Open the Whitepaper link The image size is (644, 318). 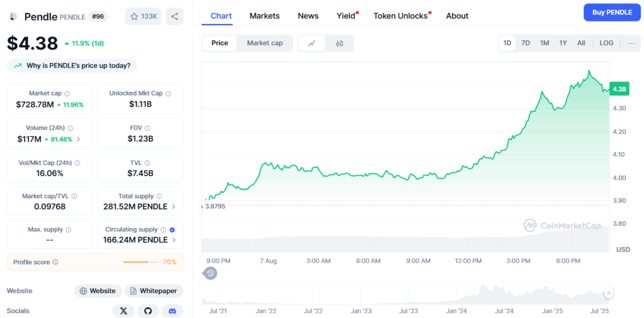tap(153, 291)
